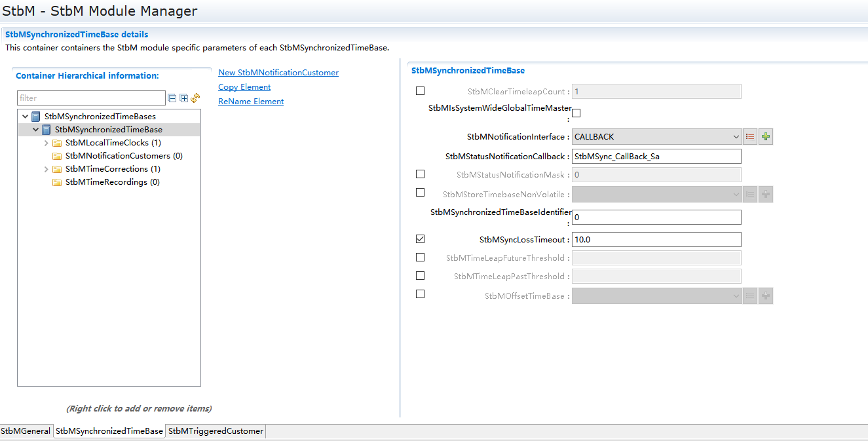Expand the StbMTimeCorrections tree node
Screen dimensions: 868x441
(47, 169)
